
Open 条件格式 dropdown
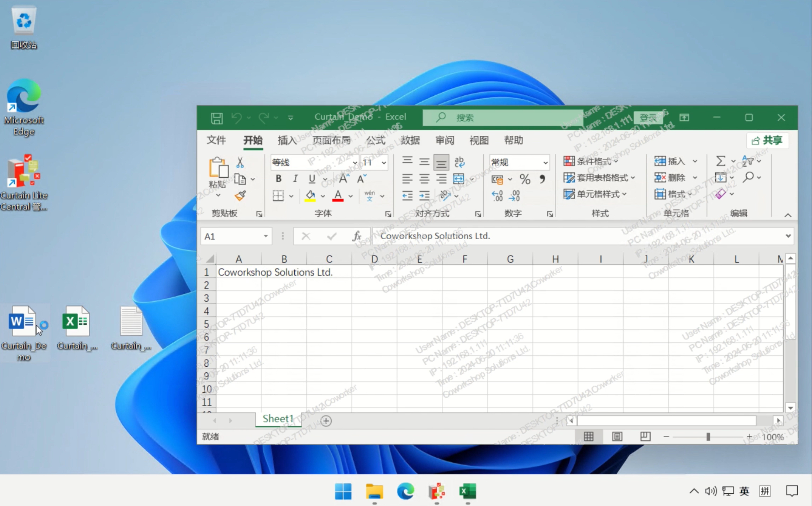pos(591,161)
